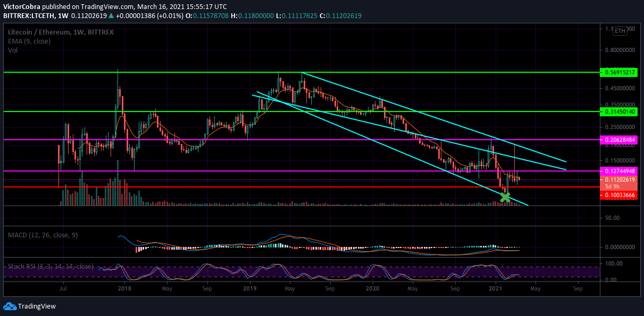The width and height of the screenshot is (644, 316).
Task: Click the 2018 label on time axis
Action: point(124,288)
